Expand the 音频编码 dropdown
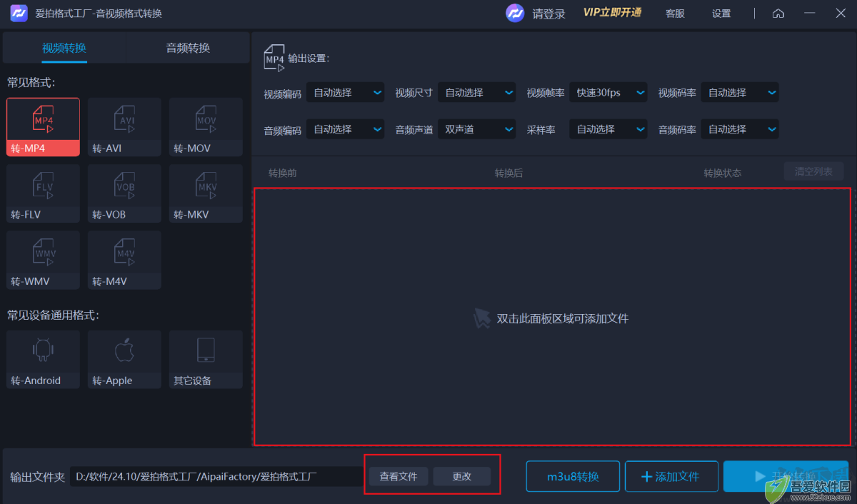857x504 pixels. tap(345, 129)
